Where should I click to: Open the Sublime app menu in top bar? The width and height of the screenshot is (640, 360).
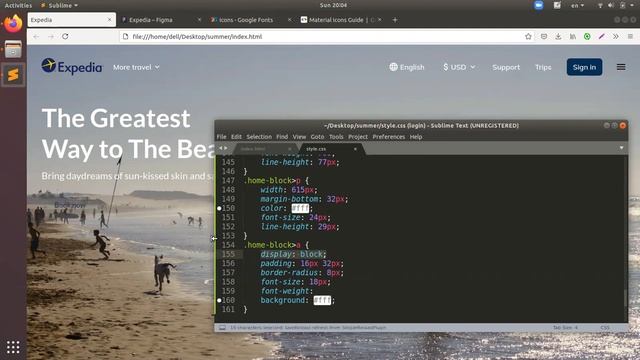(x=59, y=5)
